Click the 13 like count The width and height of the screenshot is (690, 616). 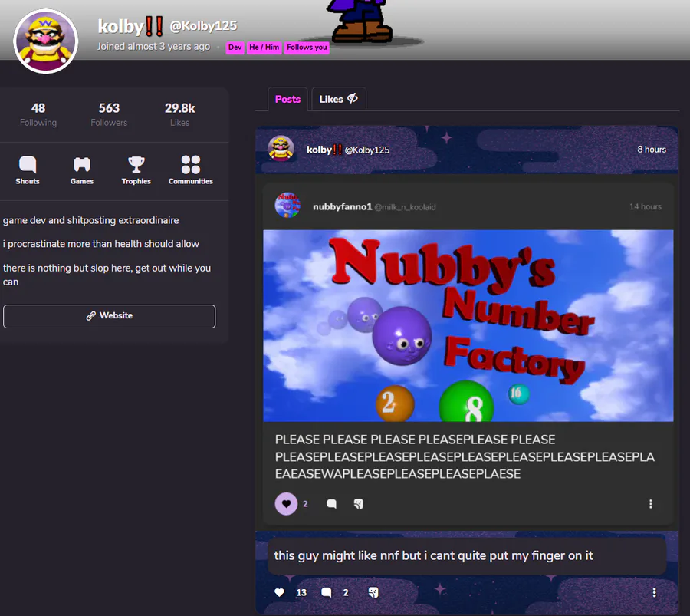pyautogui.click(x=301, y=593)
